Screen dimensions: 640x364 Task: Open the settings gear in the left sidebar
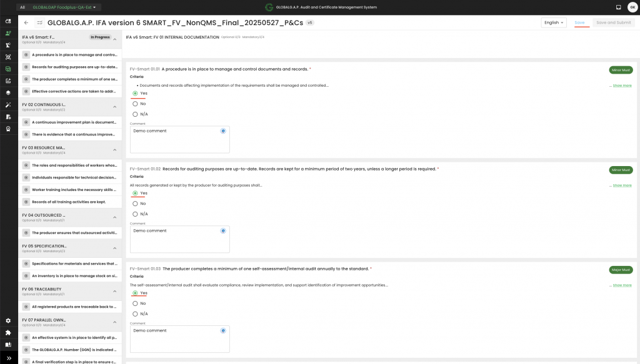(x=8, y=320)
